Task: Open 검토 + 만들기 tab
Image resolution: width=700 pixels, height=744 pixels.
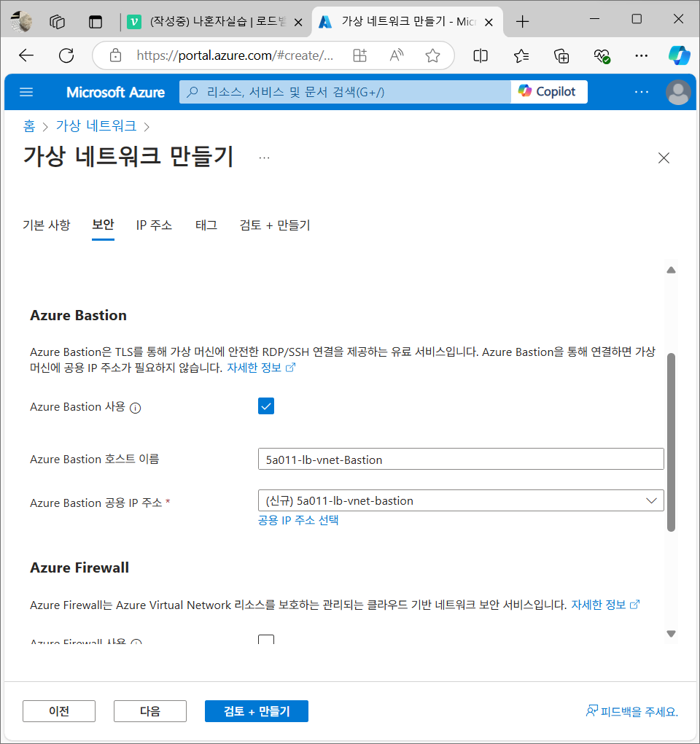Action: click(275, 225)
